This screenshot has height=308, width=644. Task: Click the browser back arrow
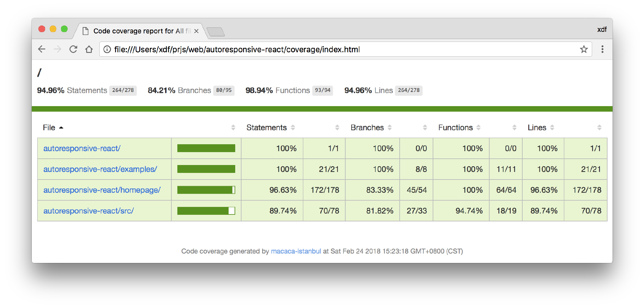pyautogui.click(x=42, y=49)
